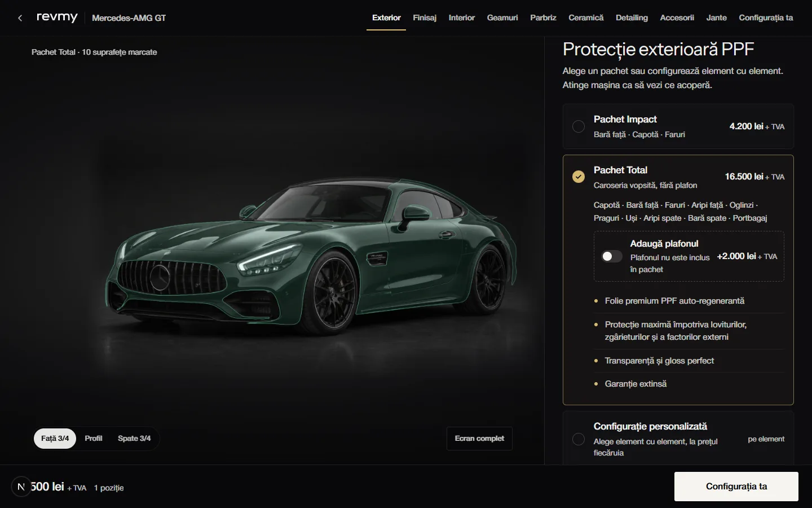
Task: Click the 'Garanție extinsă' bullet
Action: pyautogui.click(x=636, y=384)
